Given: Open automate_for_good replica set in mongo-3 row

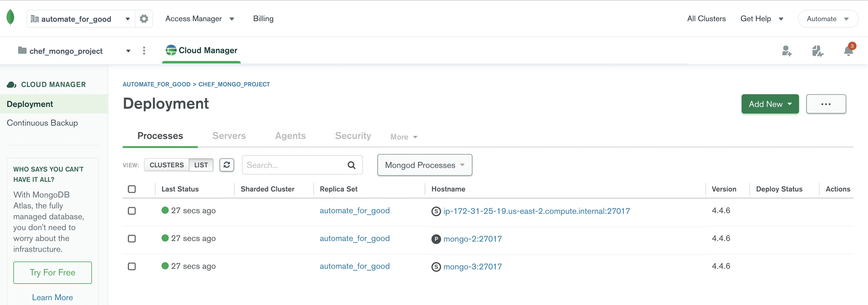Looking at the screenshot, I should pos(354,266).
